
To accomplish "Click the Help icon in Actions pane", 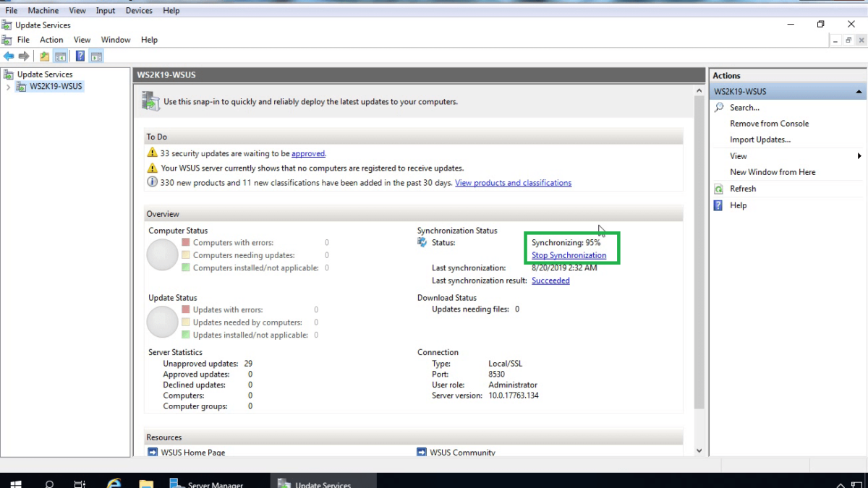I will point(719,205).
